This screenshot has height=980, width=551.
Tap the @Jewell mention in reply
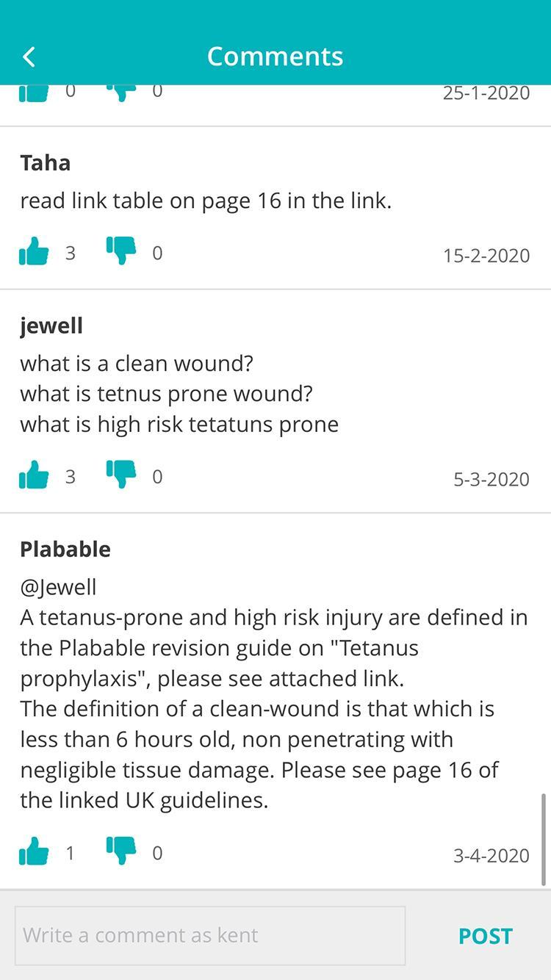tap(58, 587)
